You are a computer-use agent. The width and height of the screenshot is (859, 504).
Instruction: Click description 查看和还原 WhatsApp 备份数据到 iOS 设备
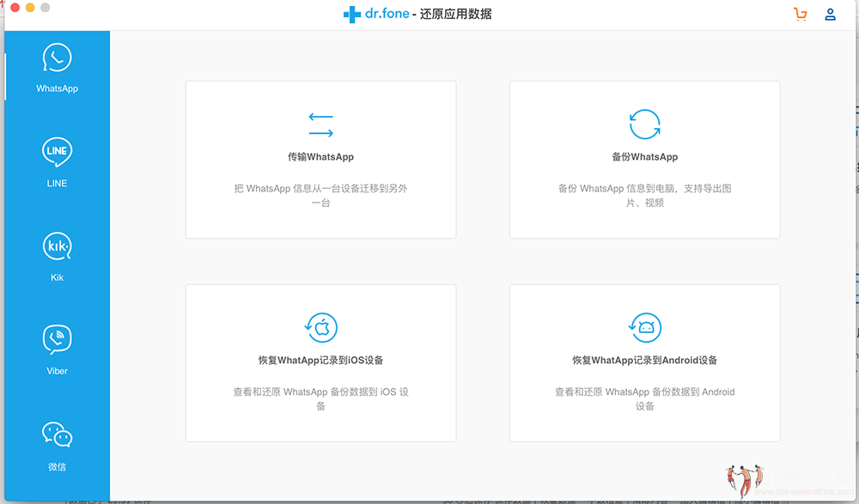[321, 398]
